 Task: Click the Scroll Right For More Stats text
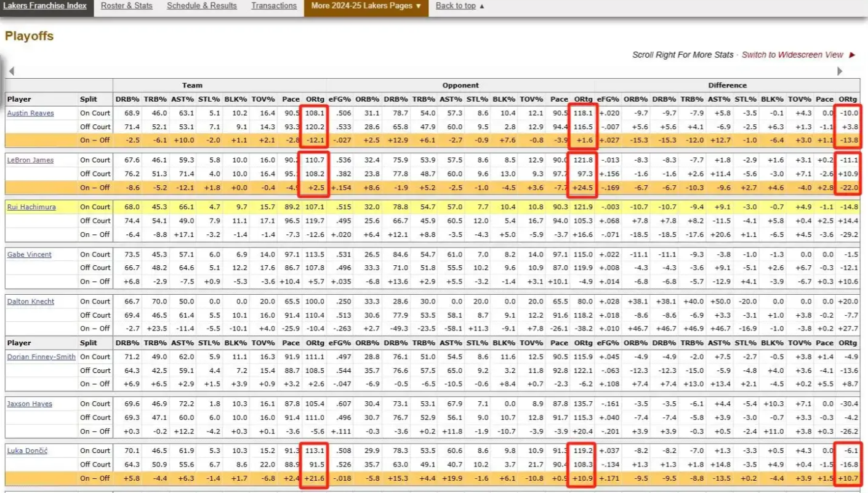[683, 55]
